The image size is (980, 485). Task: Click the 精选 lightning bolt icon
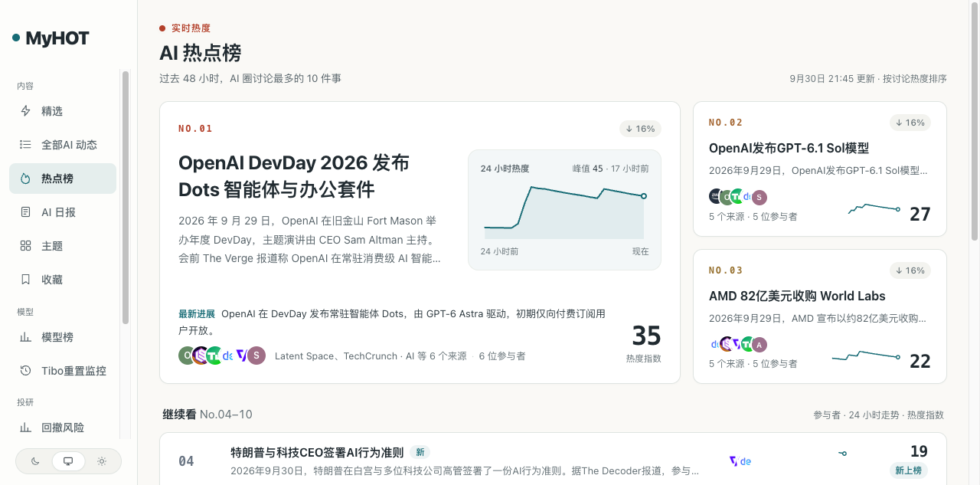[25, 111]
